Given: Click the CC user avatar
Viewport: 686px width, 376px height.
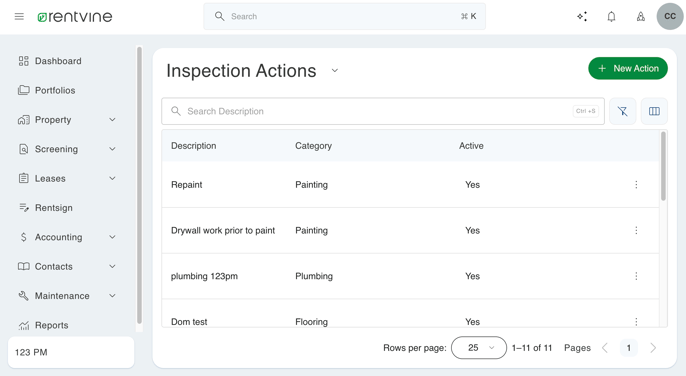Looking at the screenshot, I should [x=670, y=16].
